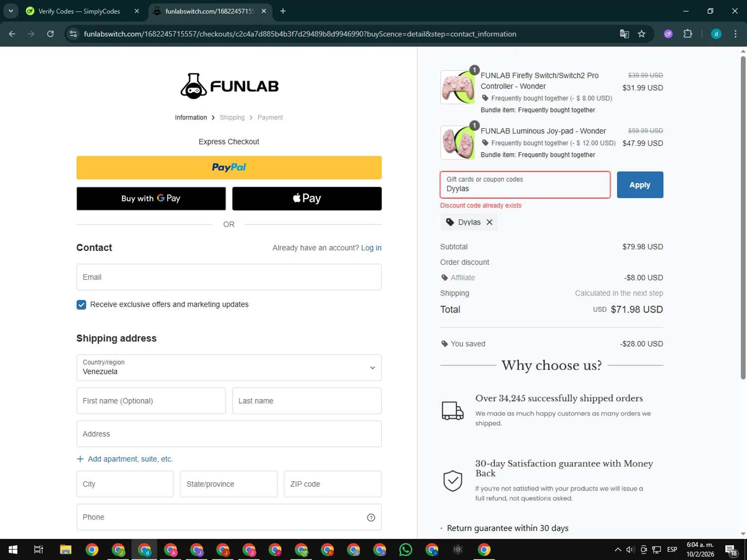Click the phone field help icon

371,518
